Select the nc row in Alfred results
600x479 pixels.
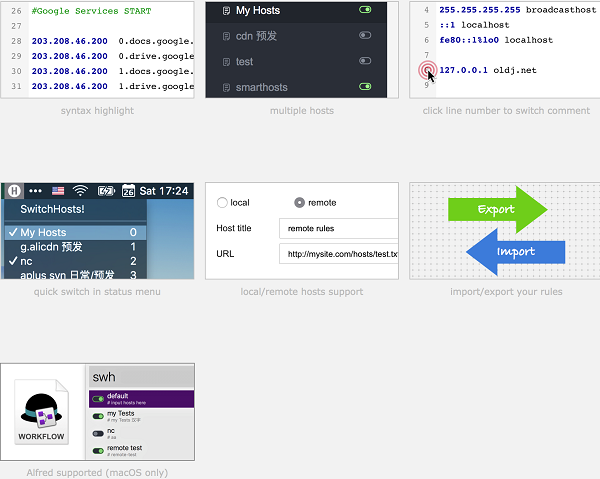coord(142,433)
